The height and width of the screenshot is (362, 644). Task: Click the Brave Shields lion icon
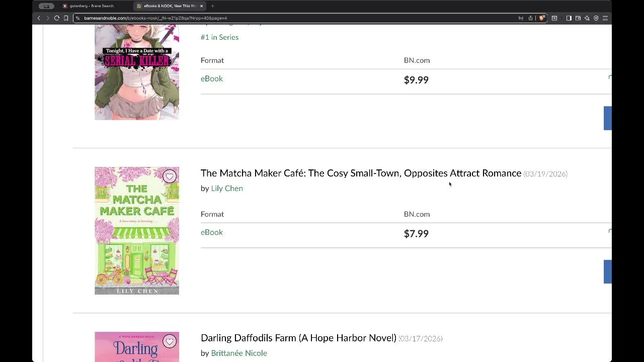pyautogui.click(x=542, y=18)
